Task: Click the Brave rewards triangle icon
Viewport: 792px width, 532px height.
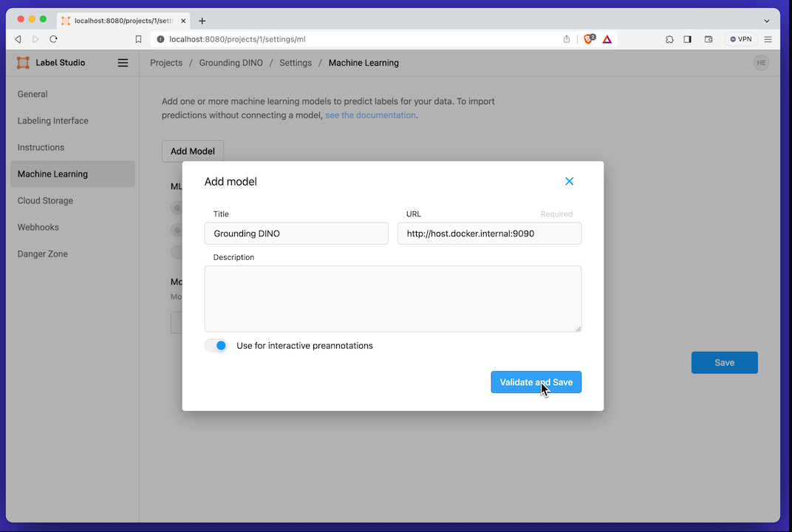Action: 607,39
